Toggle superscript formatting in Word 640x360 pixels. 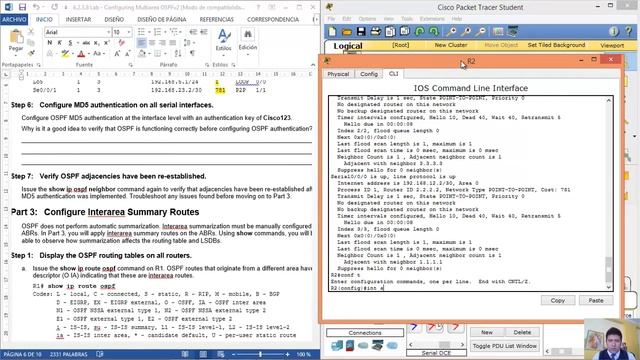point(107,42)
